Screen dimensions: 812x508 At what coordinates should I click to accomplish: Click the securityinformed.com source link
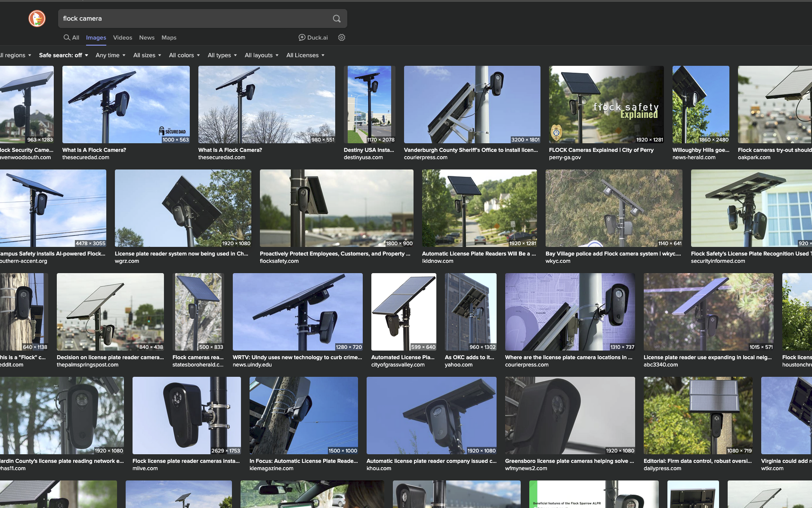point(718,261)
